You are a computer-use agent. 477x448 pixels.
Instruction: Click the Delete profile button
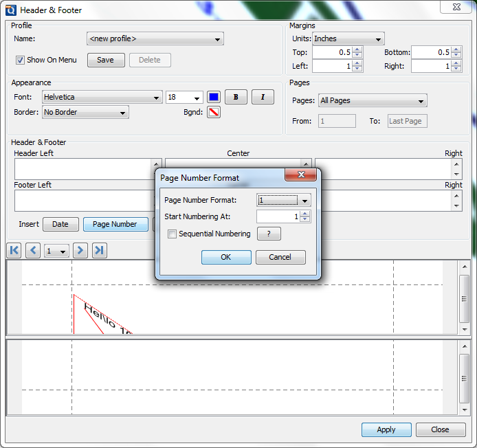coord(150,60)
